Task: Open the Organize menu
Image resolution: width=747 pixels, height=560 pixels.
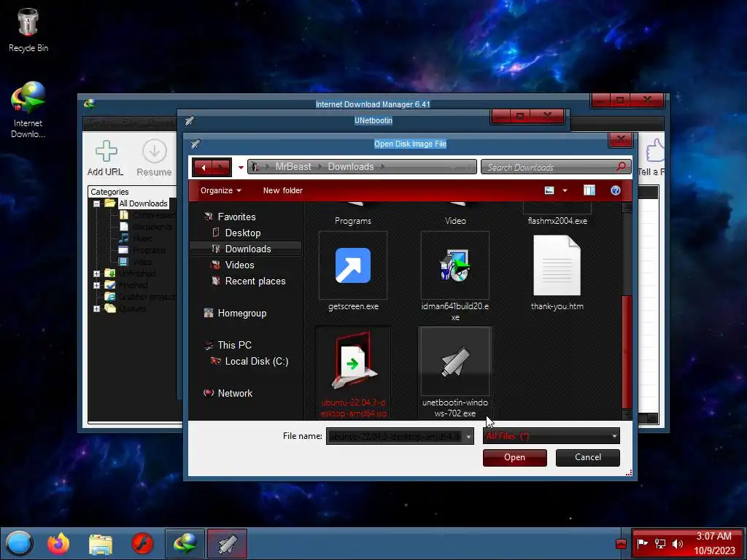Action: click(x=220, y=190)
